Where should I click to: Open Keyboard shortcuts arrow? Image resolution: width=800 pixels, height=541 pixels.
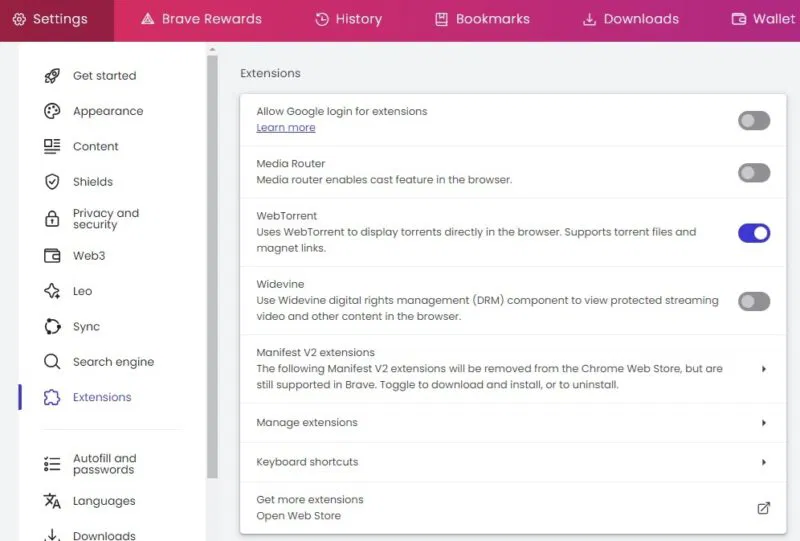click(x=763, y=462)
